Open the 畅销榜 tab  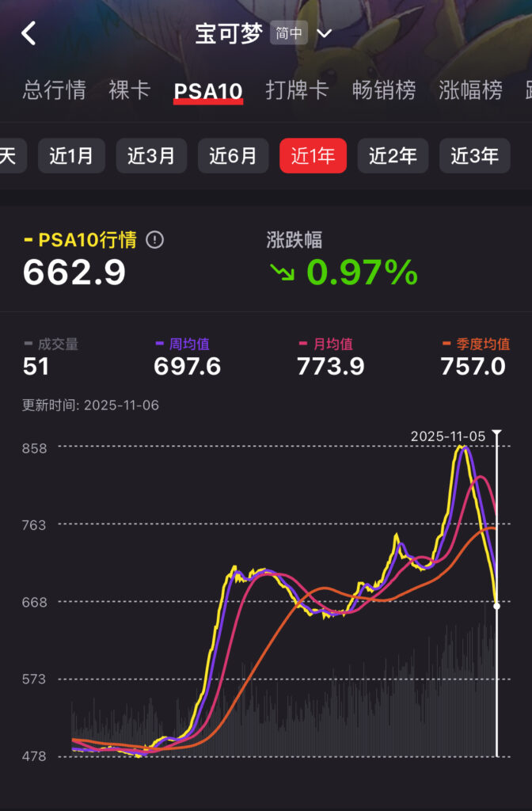384,90
